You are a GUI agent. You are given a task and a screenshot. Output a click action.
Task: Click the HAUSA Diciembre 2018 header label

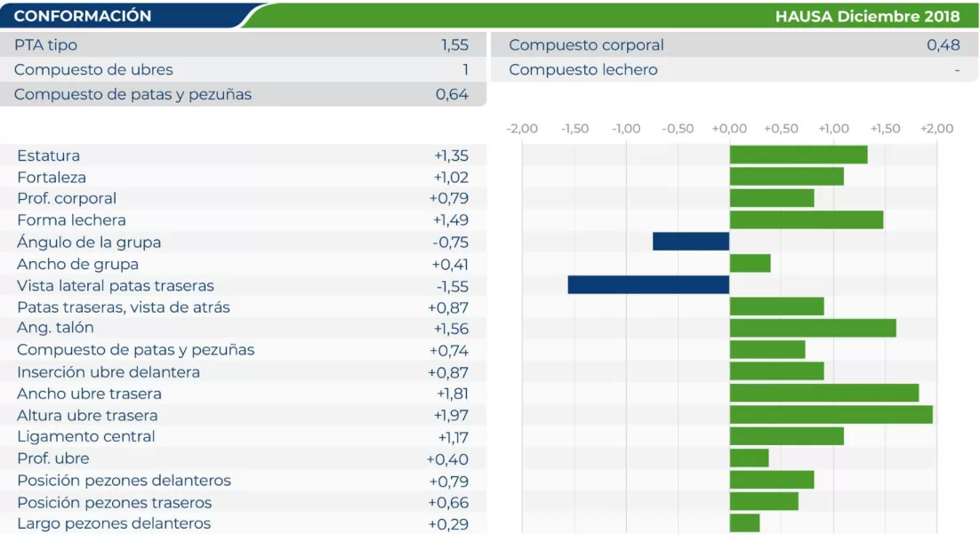[867, 16]
